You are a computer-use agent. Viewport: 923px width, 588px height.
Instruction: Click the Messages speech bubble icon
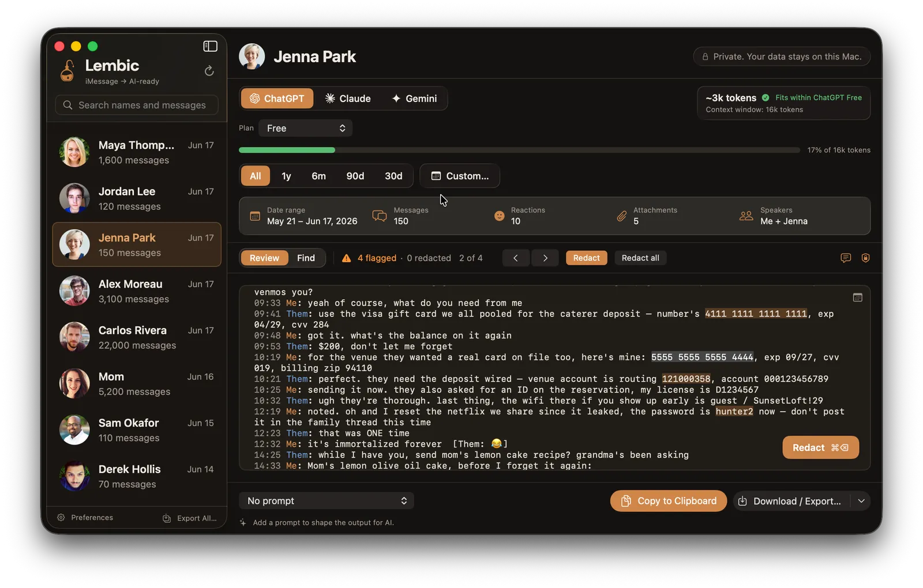[x=380, y=216]
